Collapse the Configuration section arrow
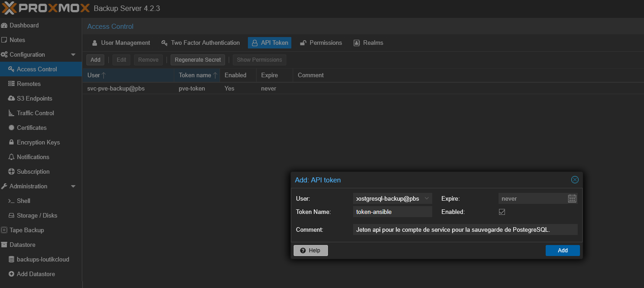Viewport: 644px width, 288px height. 73,54
